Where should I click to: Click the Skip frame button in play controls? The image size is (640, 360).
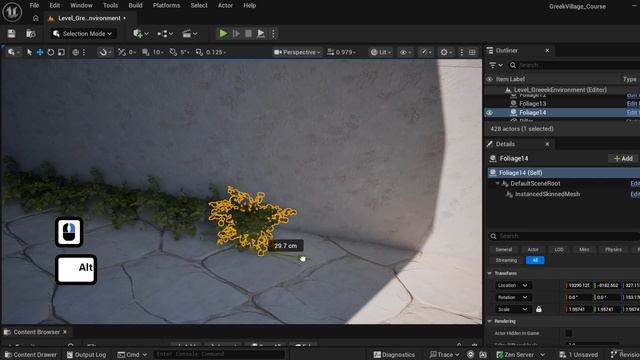(236, 33)
